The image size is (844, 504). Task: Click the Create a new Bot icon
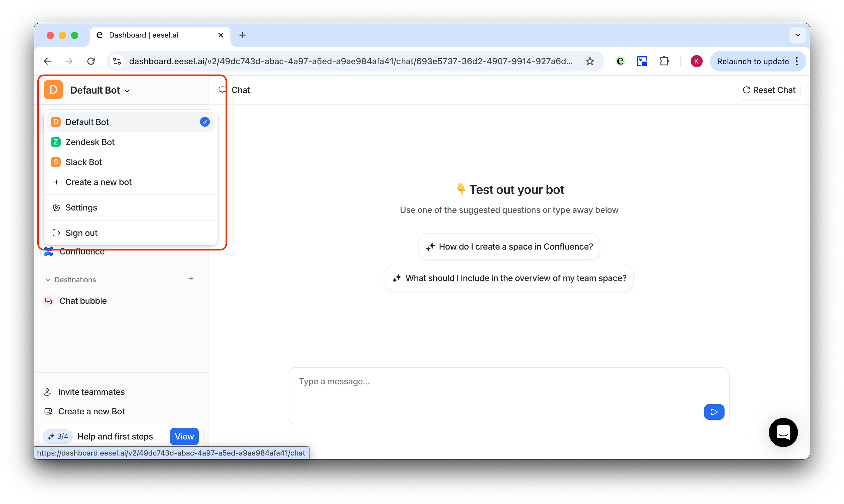tap(48, 411)
